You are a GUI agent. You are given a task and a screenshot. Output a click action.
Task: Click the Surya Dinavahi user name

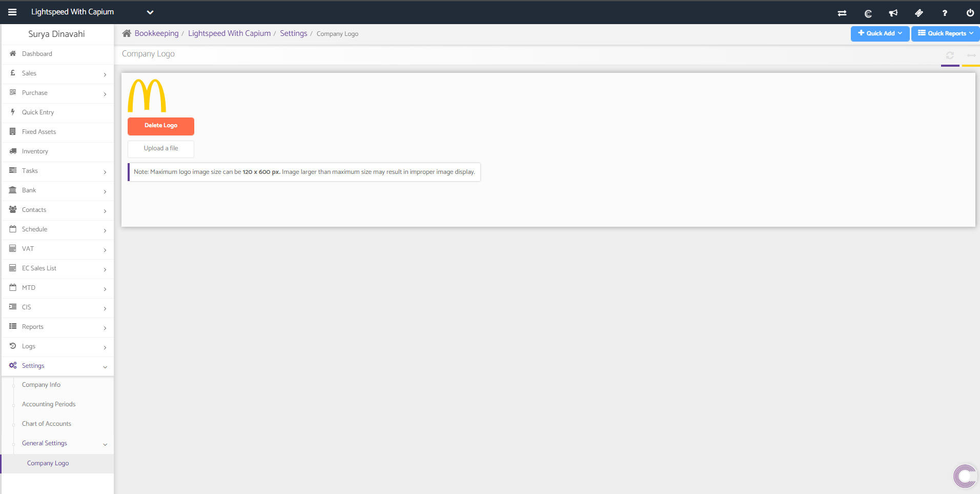(x=56, y=34)
